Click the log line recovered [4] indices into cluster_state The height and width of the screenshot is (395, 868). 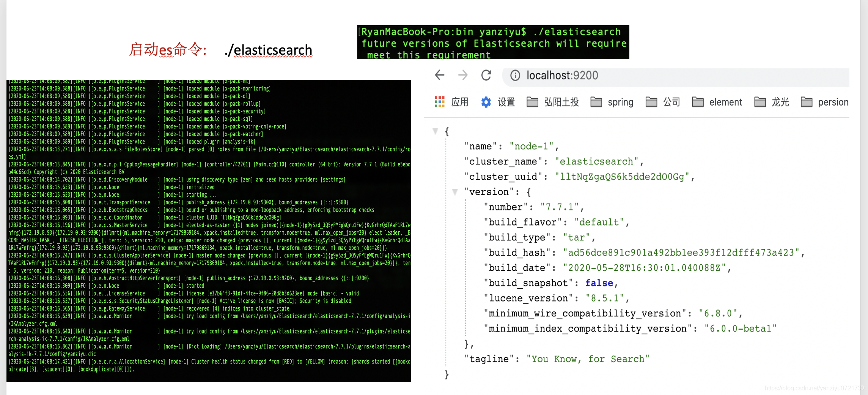(149, 309)
